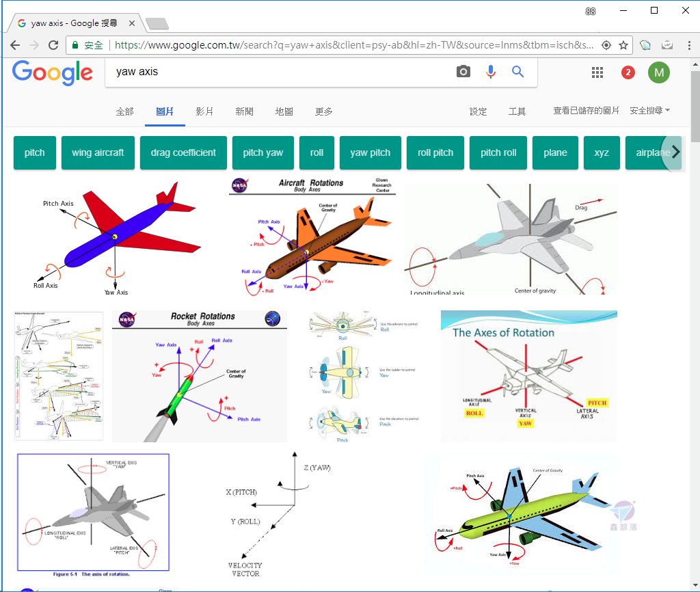
Task: Click the page vertical scrollbar thumb
Action: click(695, 106)
